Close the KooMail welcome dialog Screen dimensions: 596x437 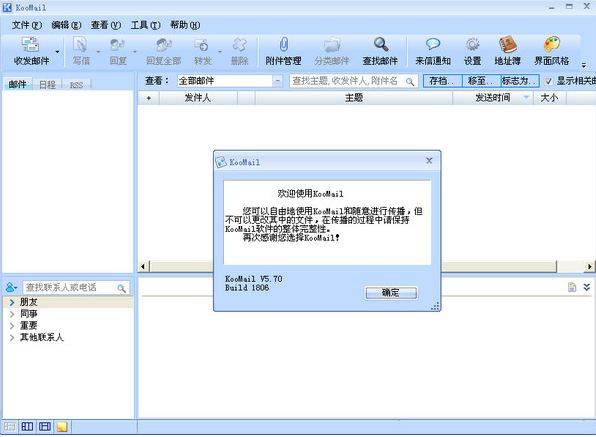click(429, 161)
